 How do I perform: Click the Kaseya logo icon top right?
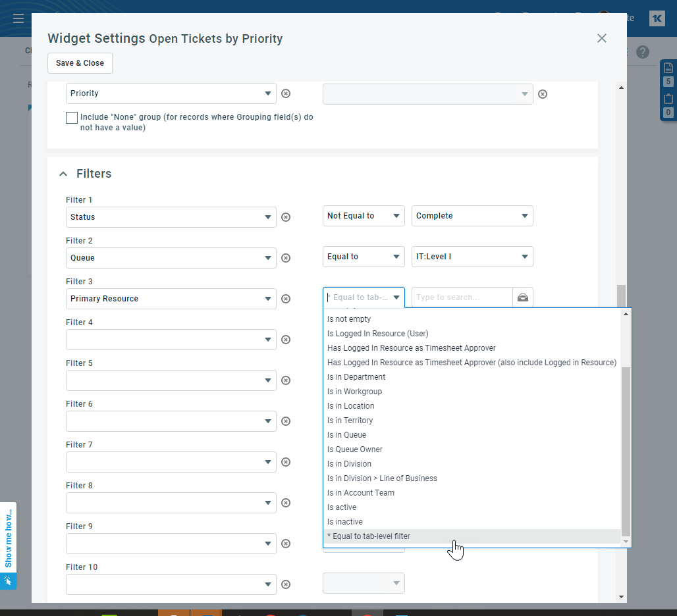point(657,18)
